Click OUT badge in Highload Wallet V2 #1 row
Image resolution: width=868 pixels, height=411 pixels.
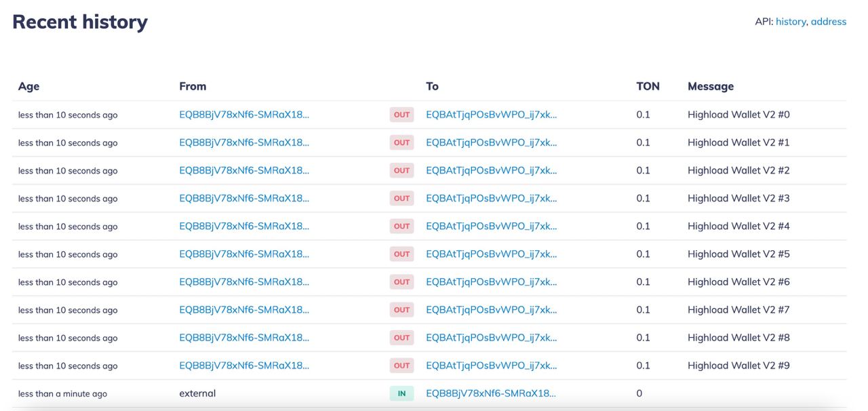tap(401, 142)
